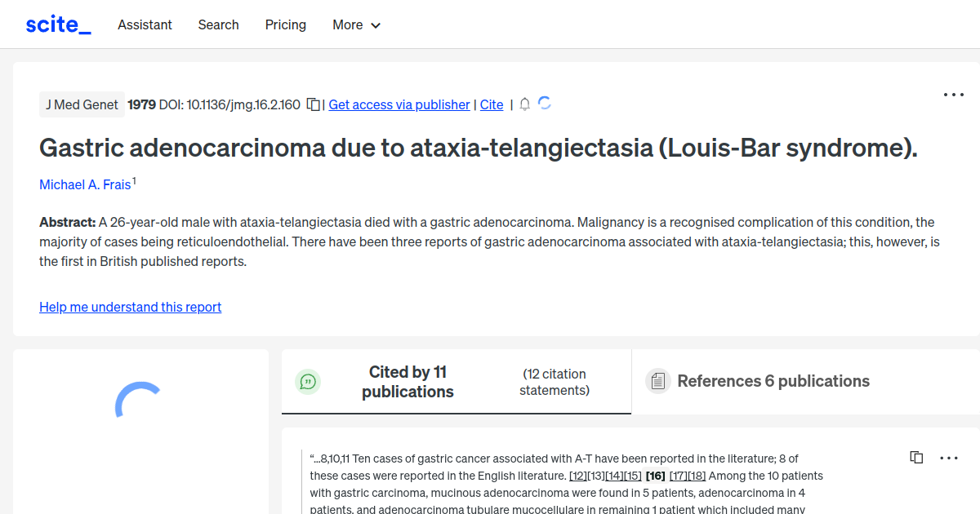Refresh metrics with the reload icon

click(x=545, y=104)
